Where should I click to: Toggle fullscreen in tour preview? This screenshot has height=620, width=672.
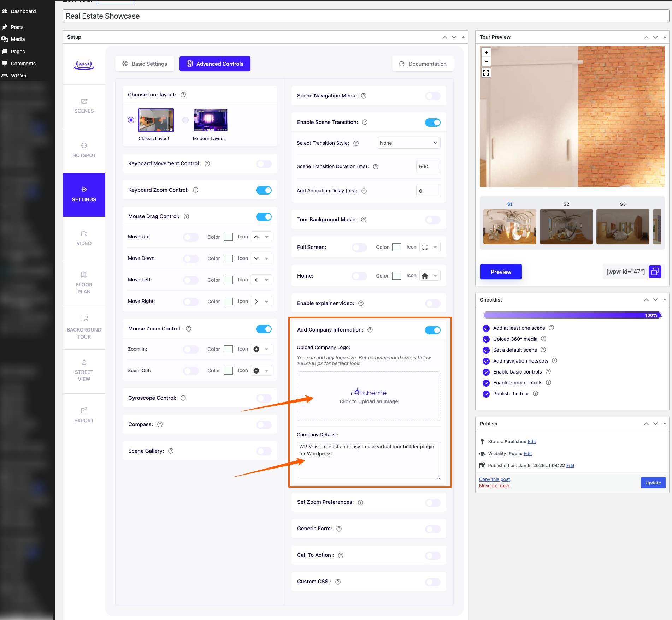486,73
